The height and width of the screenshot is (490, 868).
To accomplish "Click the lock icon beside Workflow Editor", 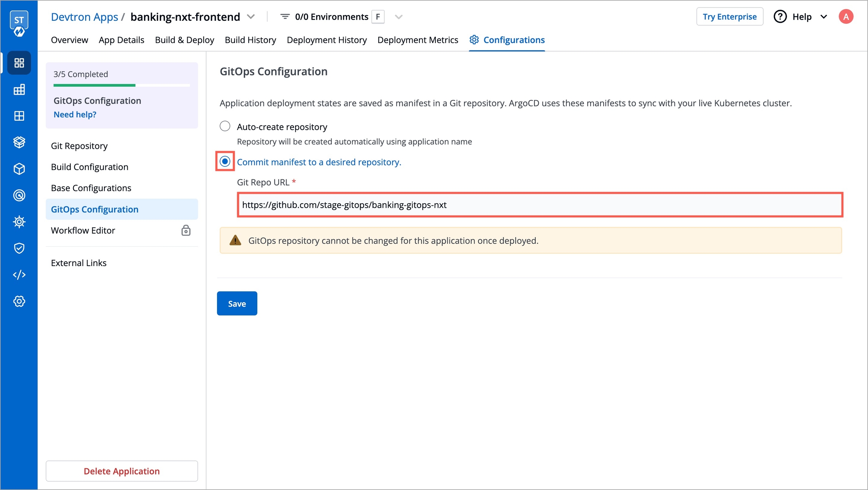I will [186, 230].
